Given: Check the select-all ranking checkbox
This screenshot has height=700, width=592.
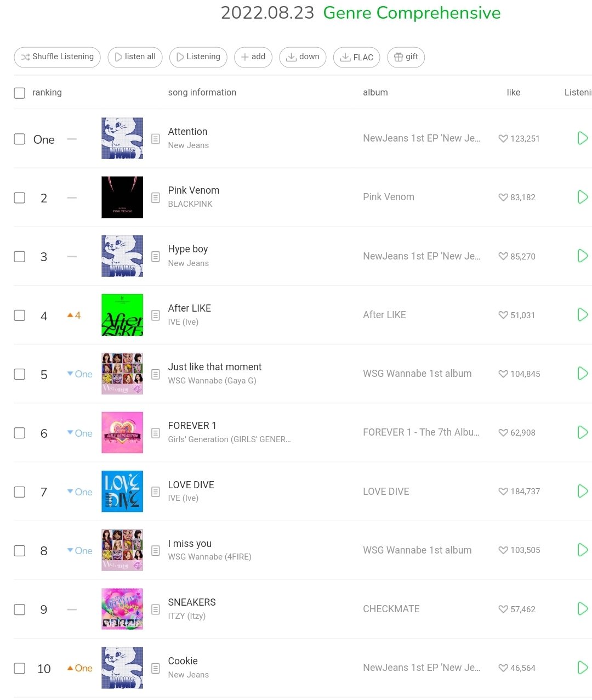Looking at the screenshot, I should (x=20, y=93).
